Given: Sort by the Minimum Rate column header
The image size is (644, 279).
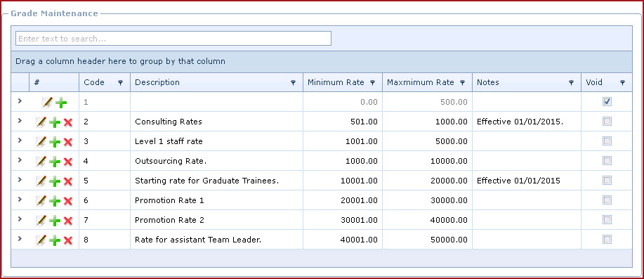Looking at the screenshot, I should click(336, 82).
